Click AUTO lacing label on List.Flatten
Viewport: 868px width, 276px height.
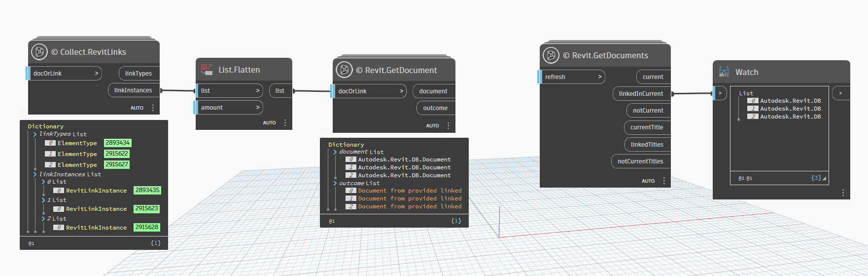(x=269, y=122)
